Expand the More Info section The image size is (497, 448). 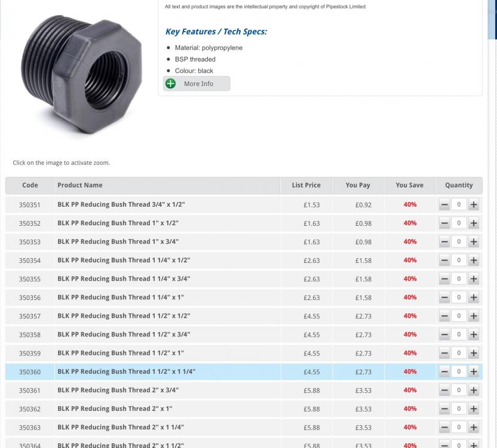tap(197, 84)
